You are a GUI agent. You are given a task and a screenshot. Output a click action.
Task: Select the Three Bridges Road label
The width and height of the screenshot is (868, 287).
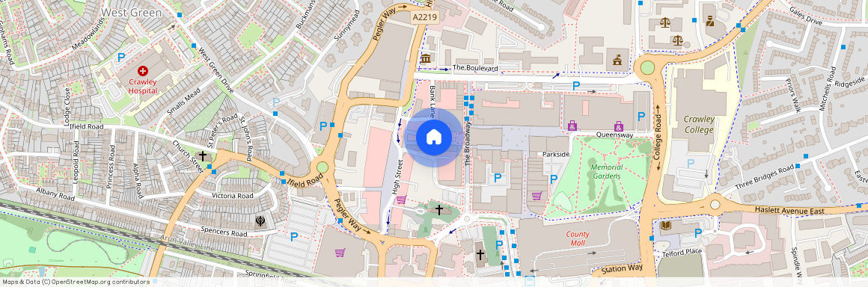point(765,178)
